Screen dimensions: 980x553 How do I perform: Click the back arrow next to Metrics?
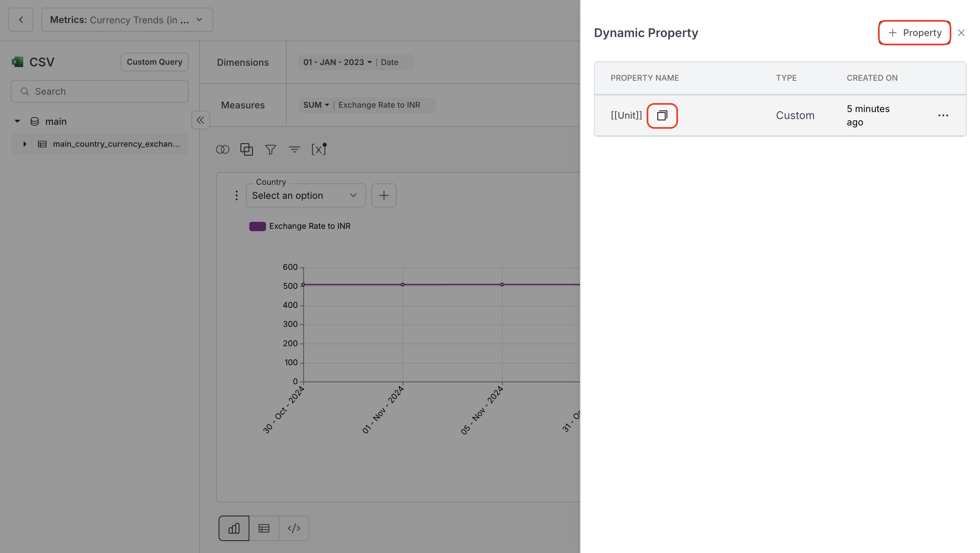[21, 19]
